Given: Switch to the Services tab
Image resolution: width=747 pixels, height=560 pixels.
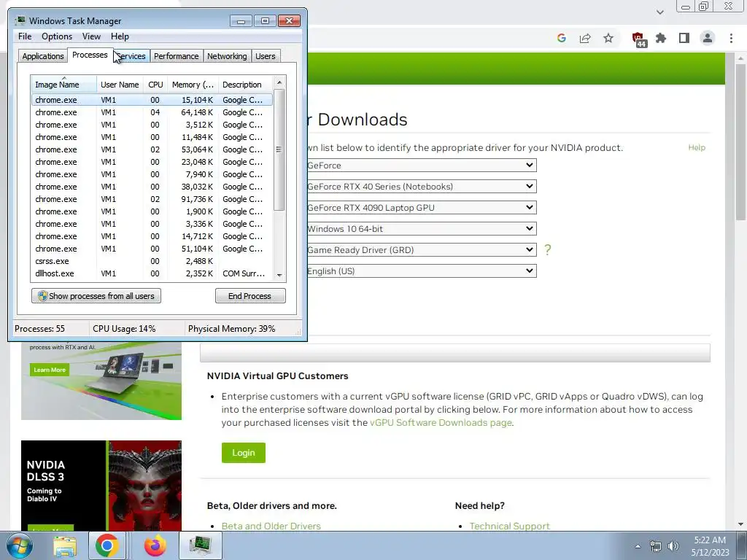Looking at the screenshot, I should point(133,56).
